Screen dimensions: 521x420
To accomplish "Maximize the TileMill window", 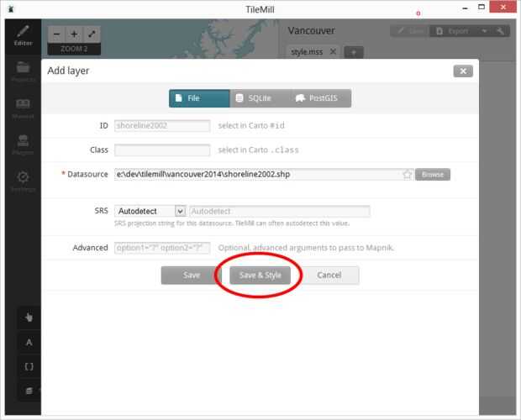I will tap(482, 8).
